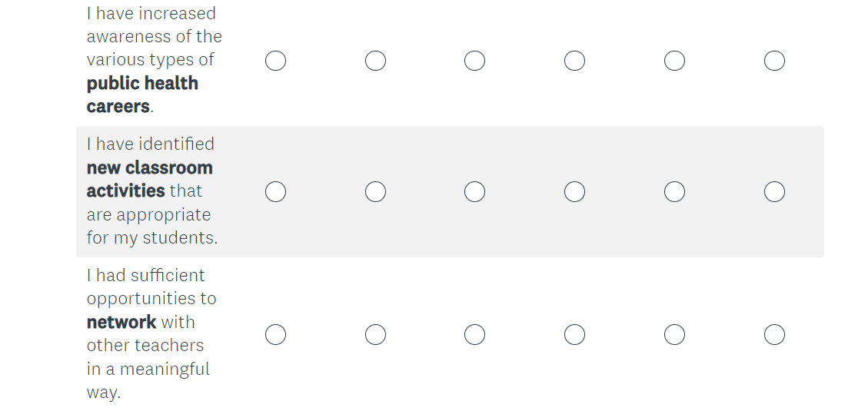Select second radio option for new classroom activities

375,191
